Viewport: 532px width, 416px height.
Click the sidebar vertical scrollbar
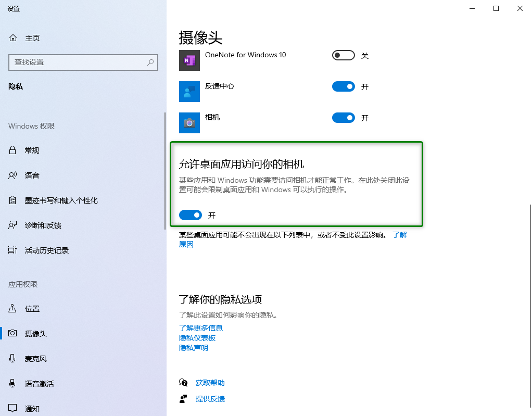pos(165,171)
